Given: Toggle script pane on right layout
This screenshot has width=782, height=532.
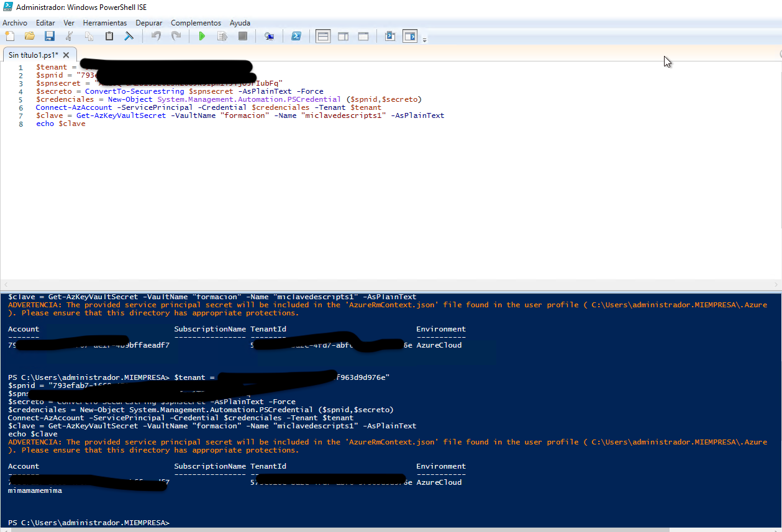Looking at the screenshot, I should click(x=343, y=37).
